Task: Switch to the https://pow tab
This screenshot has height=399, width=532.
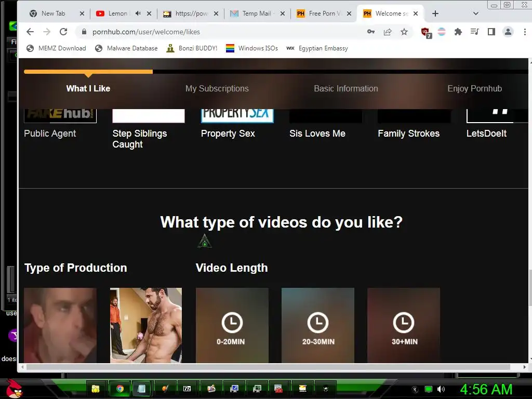Action: (x=191, y=14)
